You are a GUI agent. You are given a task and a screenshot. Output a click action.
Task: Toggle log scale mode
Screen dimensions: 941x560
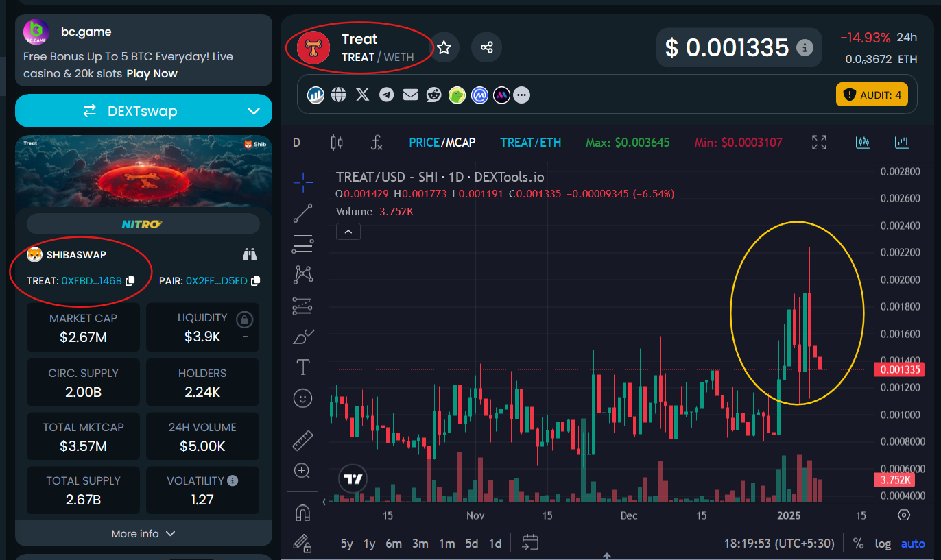click(x=883, y=544)
